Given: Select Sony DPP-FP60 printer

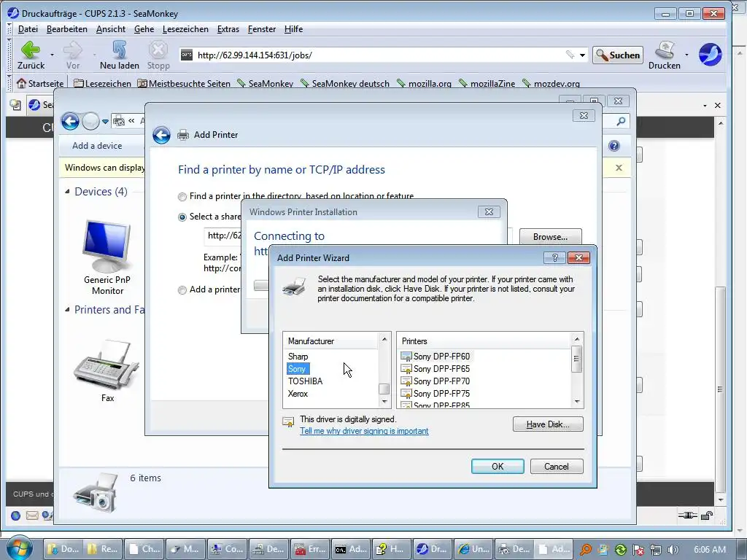Looking at the screenshot, I should tap(436, 356).
